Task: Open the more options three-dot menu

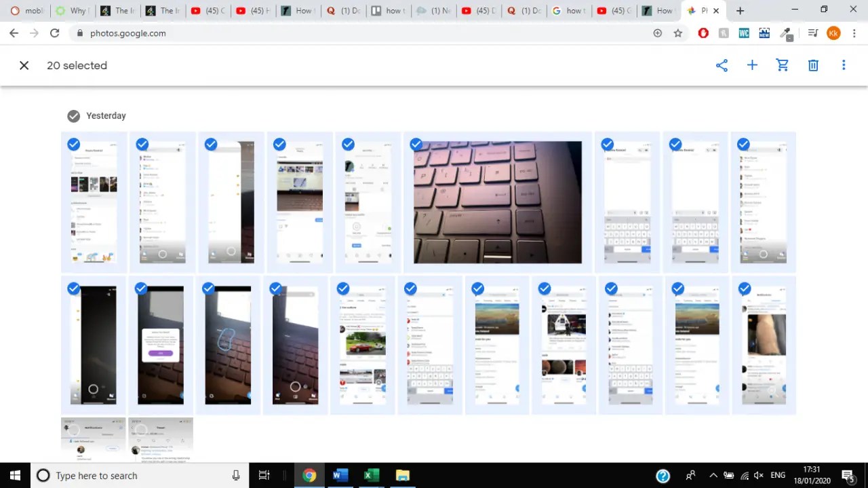Action: (844, 65)
